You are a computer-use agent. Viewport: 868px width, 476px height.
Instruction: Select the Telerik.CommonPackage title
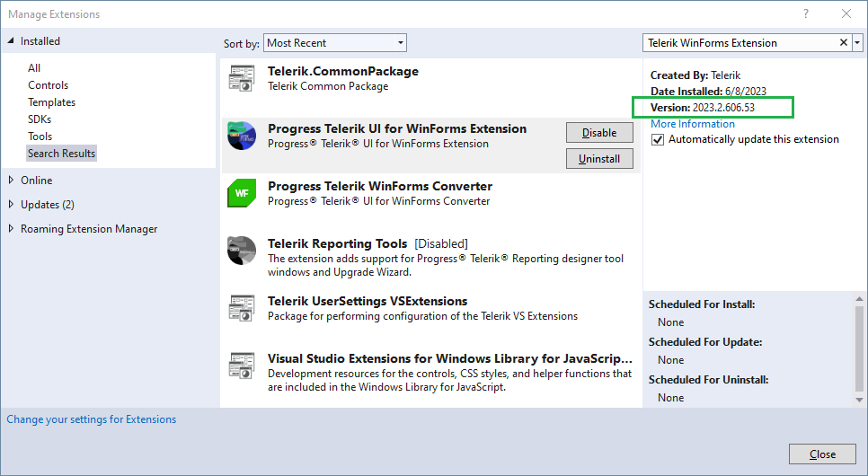point(343,72)
